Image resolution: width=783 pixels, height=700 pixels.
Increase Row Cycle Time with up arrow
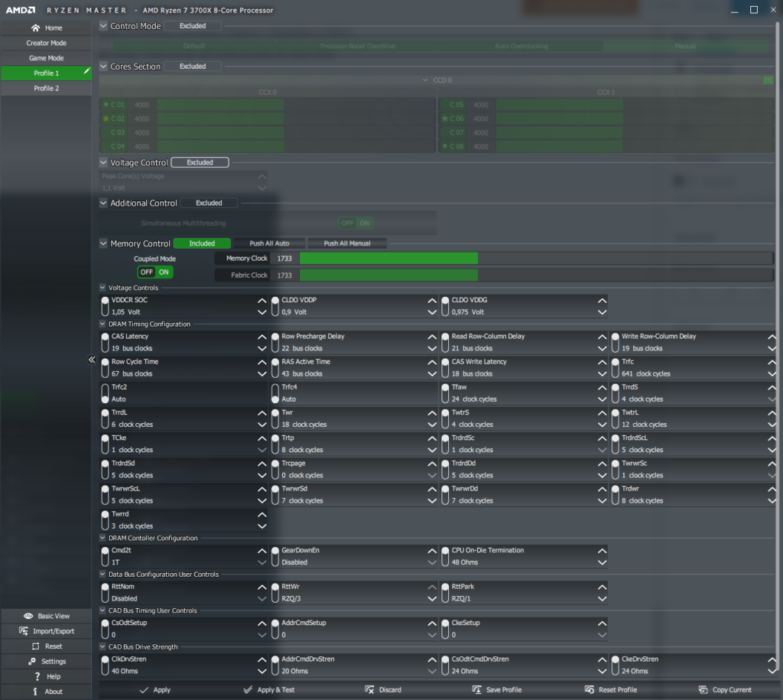pos(262,363)
